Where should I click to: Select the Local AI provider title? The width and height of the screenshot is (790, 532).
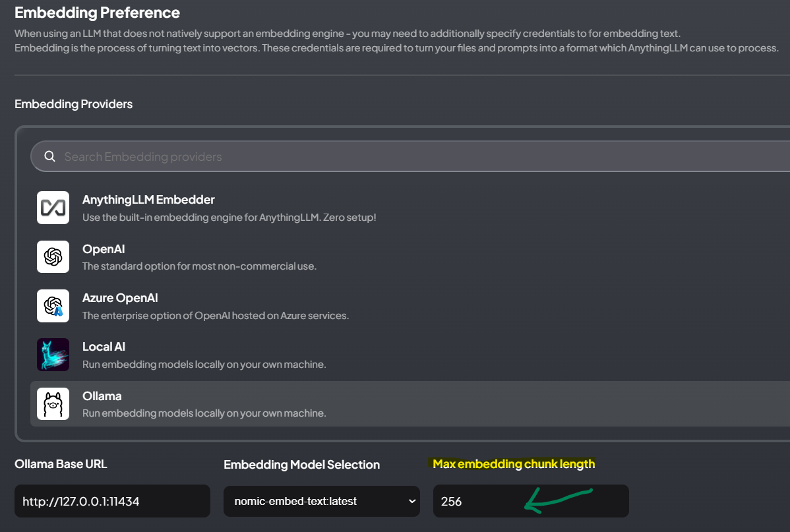coord(104,347)
